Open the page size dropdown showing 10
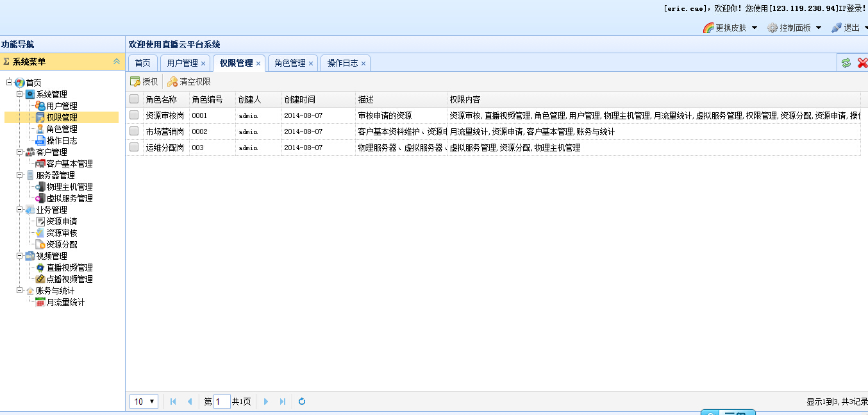This screenshot has width=868, height=415. click(144, 402)
